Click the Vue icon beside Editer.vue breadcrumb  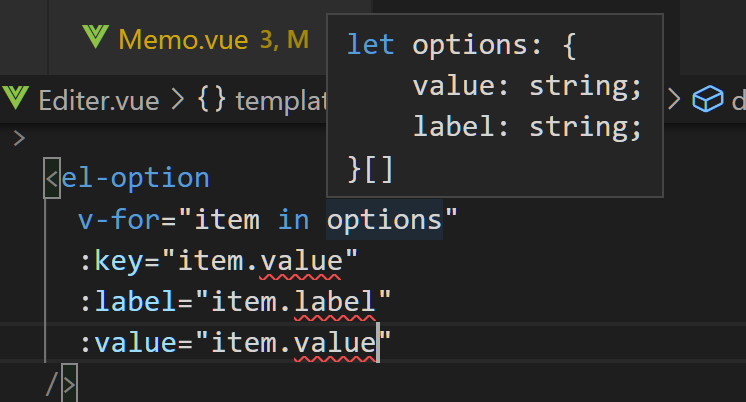tap(17, 99)
